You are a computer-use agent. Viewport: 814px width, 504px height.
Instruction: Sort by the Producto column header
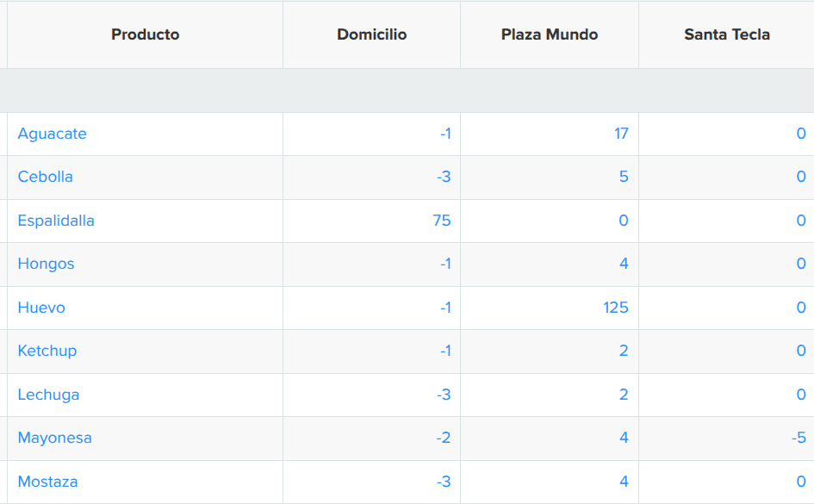(x=146, y=34)
